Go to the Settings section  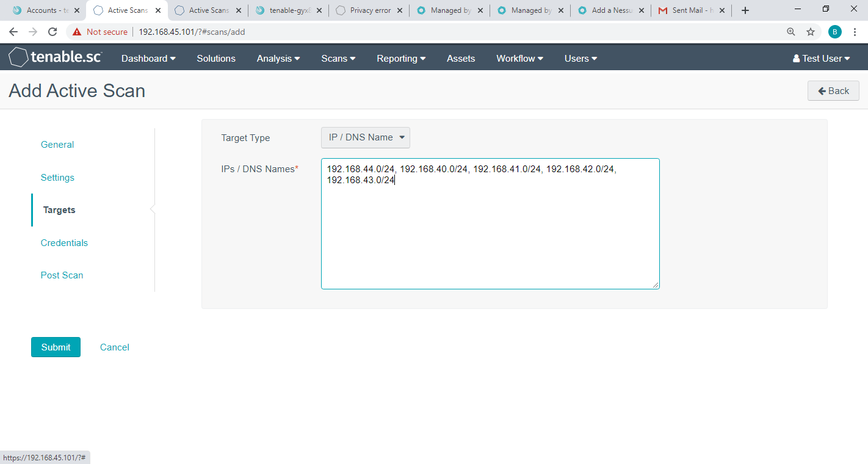[x=57, y=178]
